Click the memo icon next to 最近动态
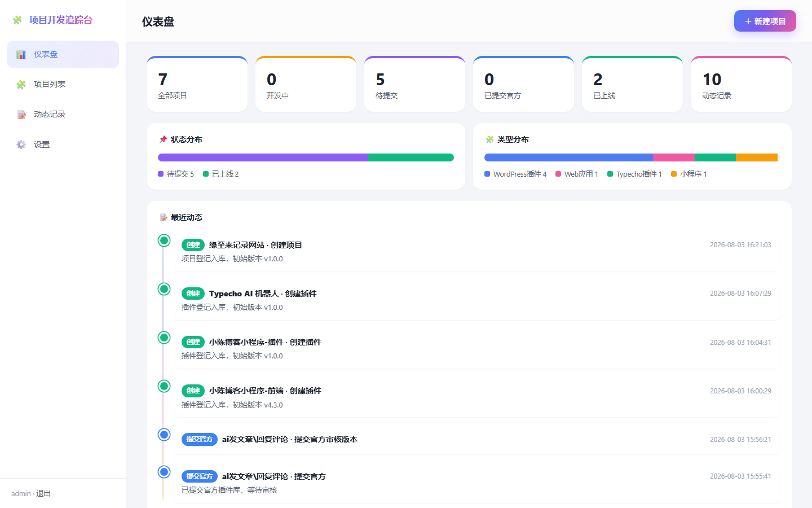812x508 pixels. click(163, 217)
